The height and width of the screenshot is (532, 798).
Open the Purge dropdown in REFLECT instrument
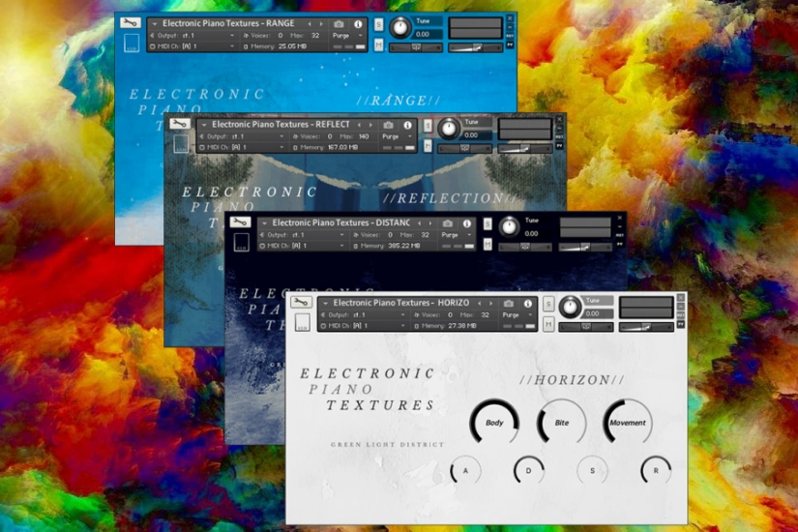click(397, 136)
